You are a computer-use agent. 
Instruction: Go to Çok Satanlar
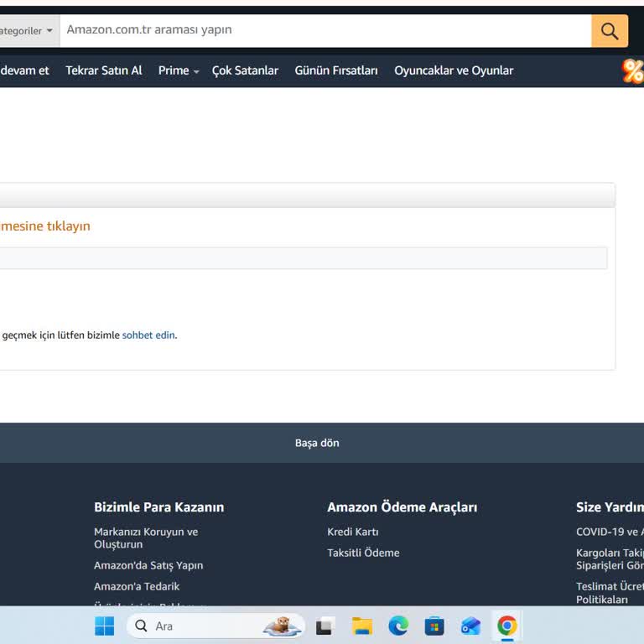(x=245, y=70)
